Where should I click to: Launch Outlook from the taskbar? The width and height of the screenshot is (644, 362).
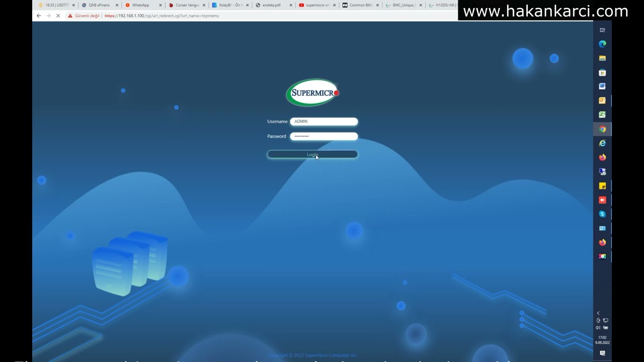point(602,101)
